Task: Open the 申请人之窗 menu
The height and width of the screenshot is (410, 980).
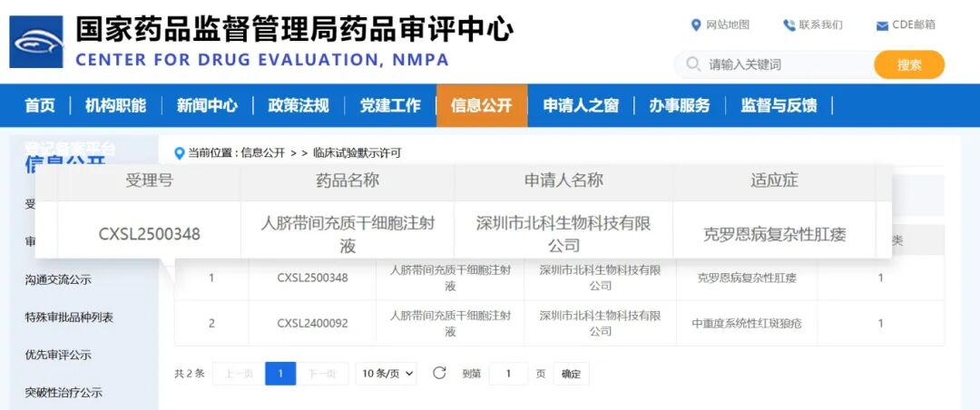Action: tap(581, 105)
